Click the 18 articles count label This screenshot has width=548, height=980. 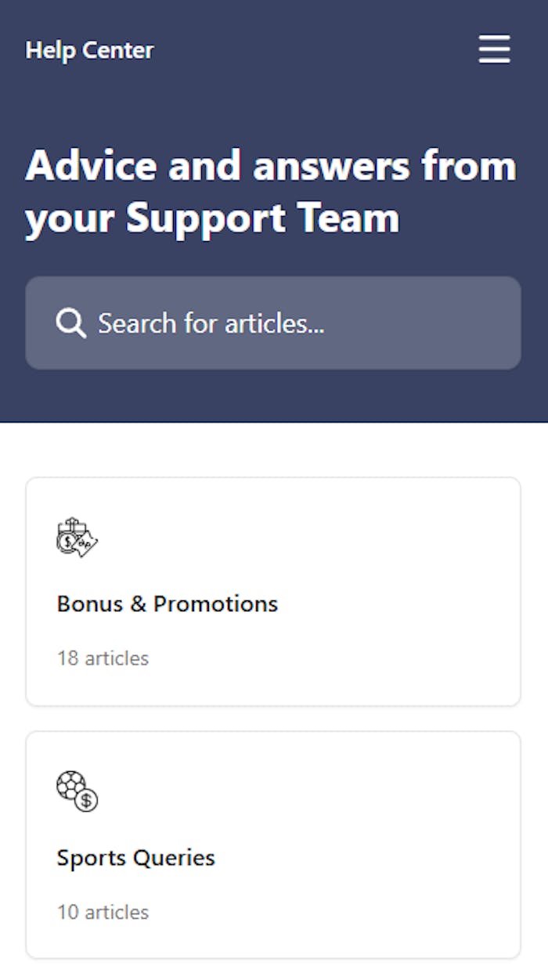point(103,658)
